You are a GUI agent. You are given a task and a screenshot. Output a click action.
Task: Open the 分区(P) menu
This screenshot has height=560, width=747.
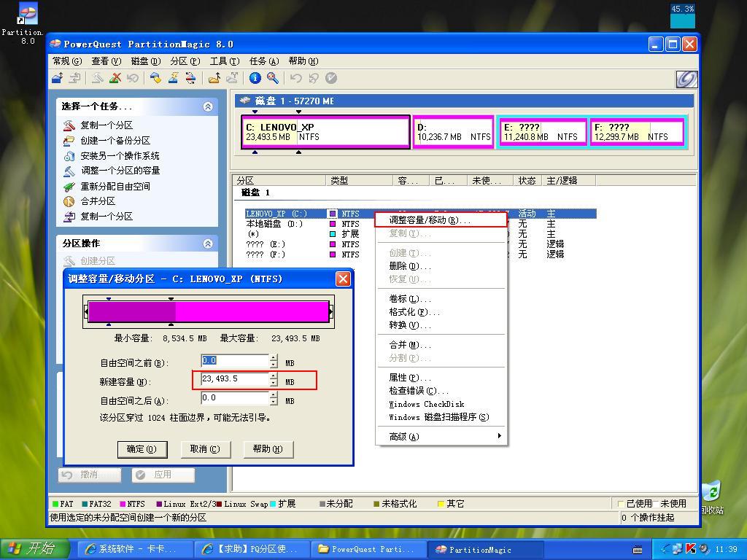(185, 61)
